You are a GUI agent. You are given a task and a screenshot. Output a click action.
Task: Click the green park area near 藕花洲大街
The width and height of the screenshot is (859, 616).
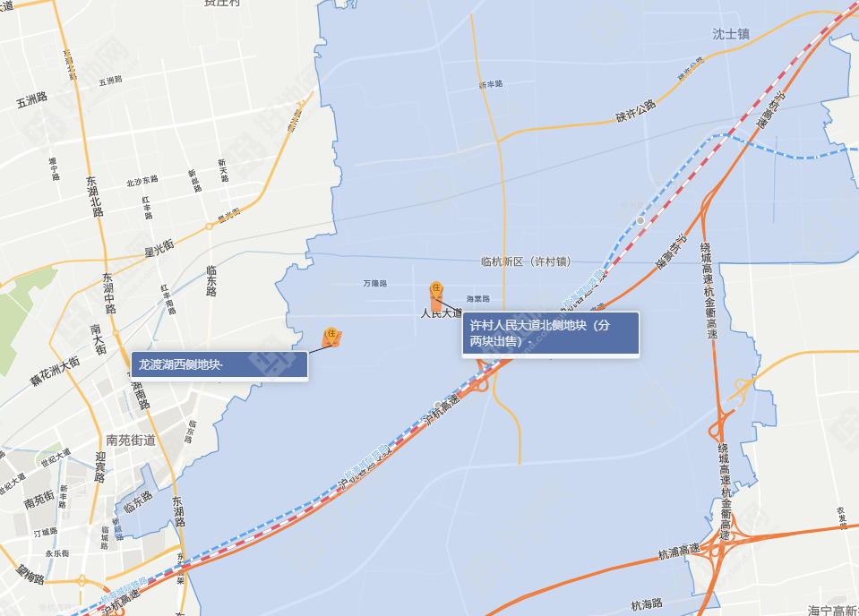click(x=21, y=319)
